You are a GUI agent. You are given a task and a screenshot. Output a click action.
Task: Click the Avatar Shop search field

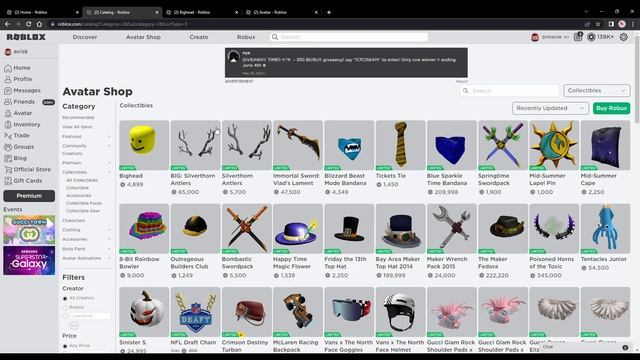[509, 91]
